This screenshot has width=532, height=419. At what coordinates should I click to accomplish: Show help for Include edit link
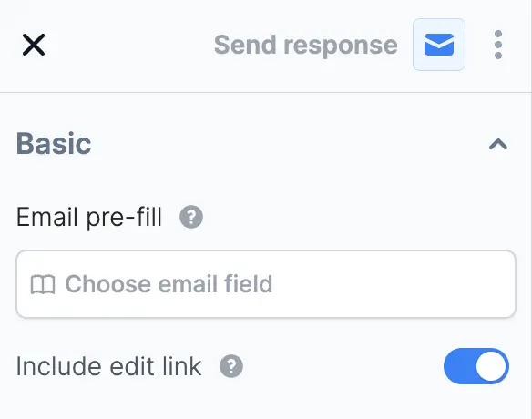231,366
